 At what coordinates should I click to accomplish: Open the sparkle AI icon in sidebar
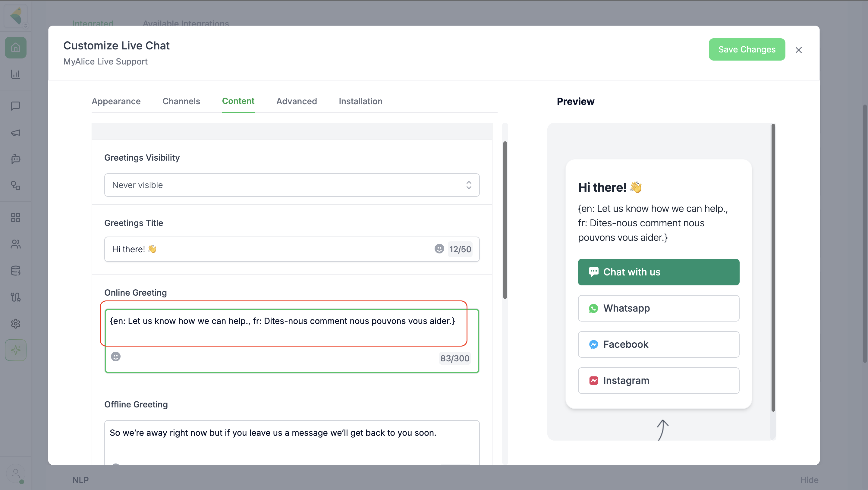(15, 350)
